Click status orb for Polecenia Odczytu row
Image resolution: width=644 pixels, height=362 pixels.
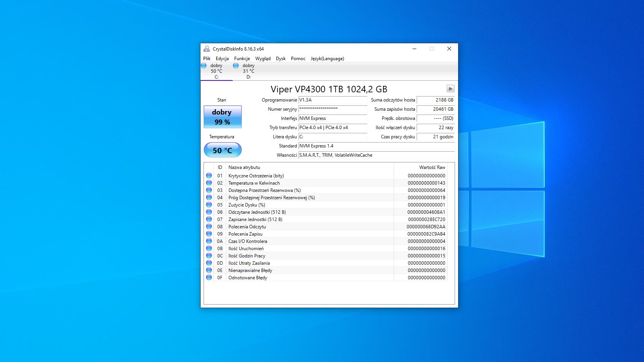(209, 226)
